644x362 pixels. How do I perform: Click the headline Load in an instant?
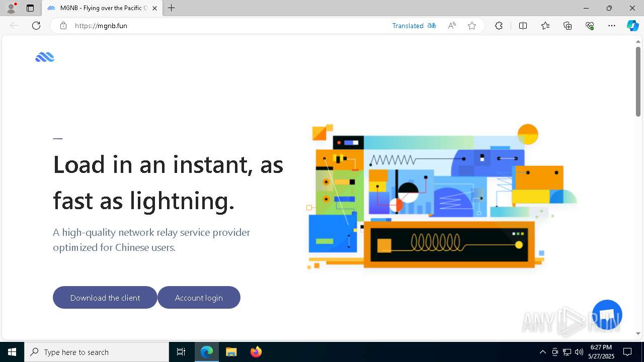pos(168,182)
